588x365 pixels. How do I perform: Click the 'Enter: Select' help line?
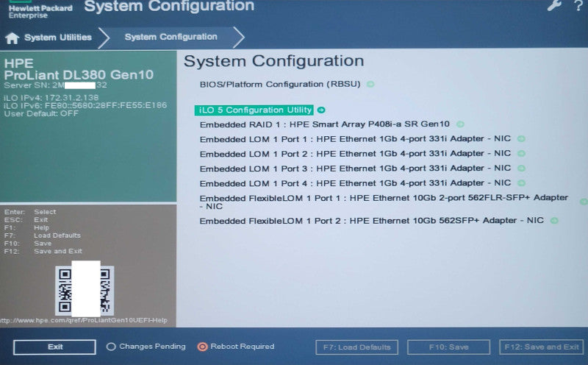pyautogui.click(x=30, y=212)
